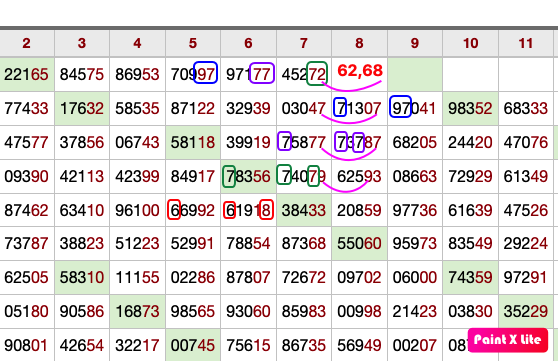Select cell with value 97736
Image resolution: width=558 pixels, height=361 pixels.
pos(415,210)
